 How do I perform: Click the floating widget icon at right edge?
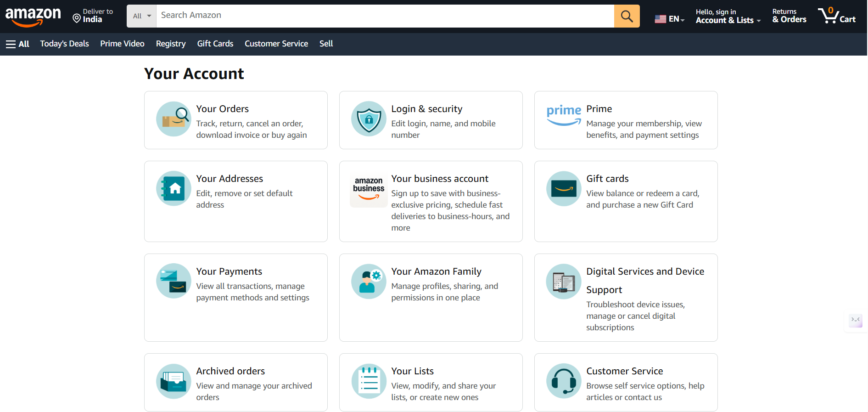[x=856, y=320]
